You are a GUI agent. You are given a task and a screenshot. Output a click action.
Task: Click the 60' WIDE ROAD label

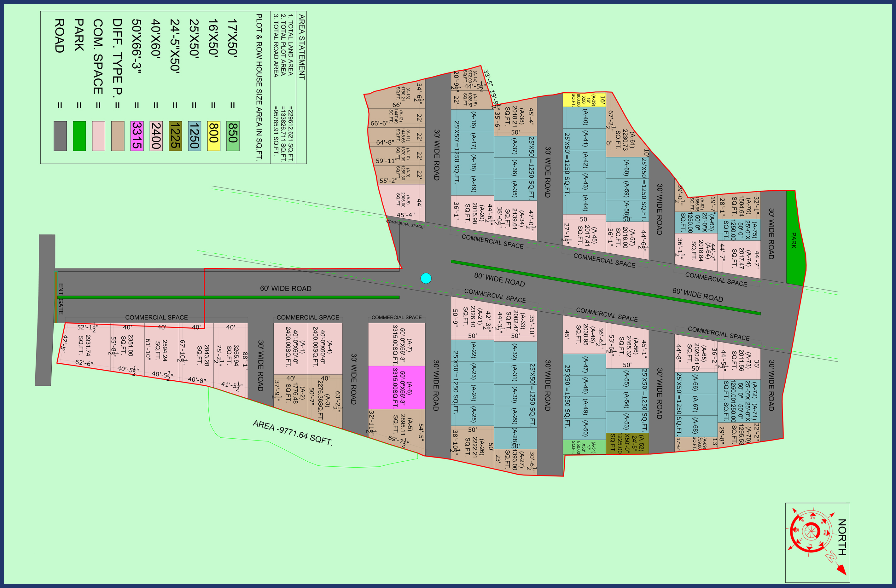[285, 289]
